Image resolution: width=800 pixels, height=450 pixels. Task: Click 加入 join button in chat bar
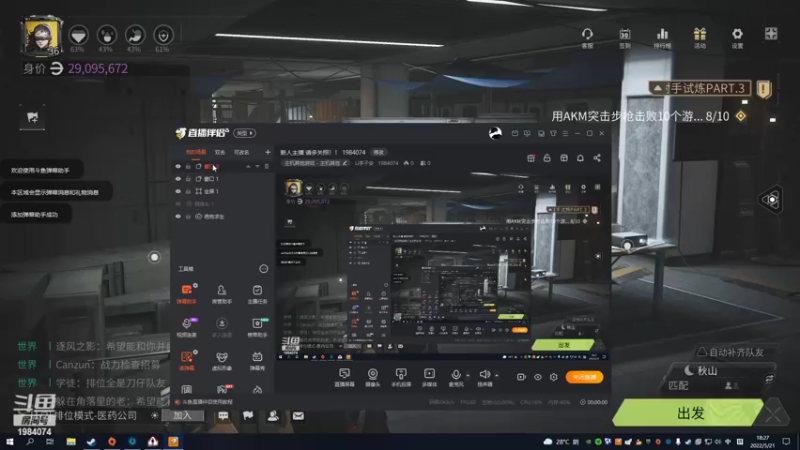point(183,415)
